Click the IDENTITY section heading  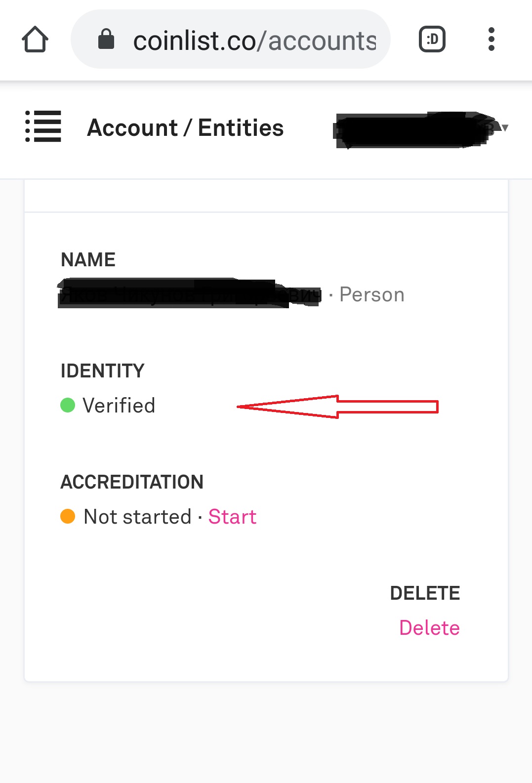[102, 371]
